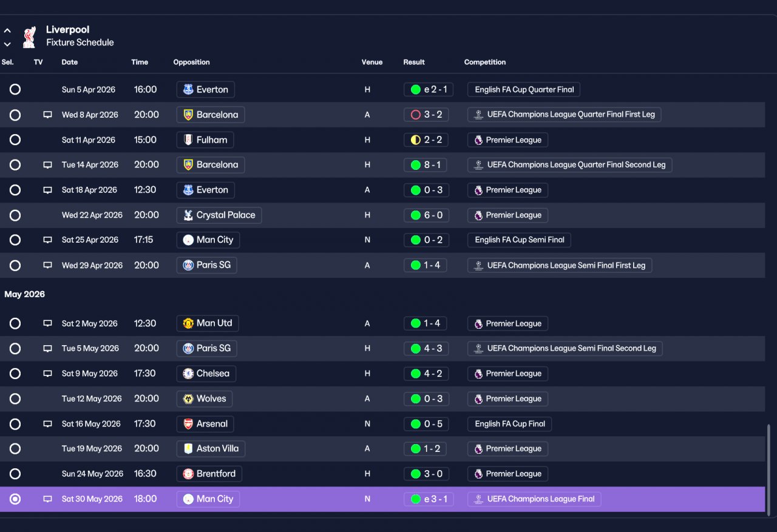Click the Fulham club badge icon
Viewport: 777px width, 532px height.
point(188,140)
